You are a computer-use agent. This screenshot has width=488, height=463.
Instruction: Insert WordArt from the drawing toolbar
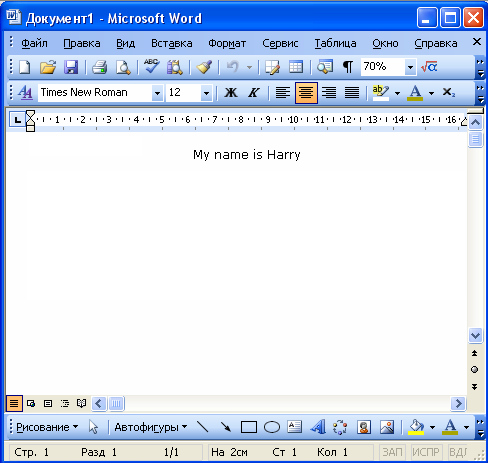318,427
